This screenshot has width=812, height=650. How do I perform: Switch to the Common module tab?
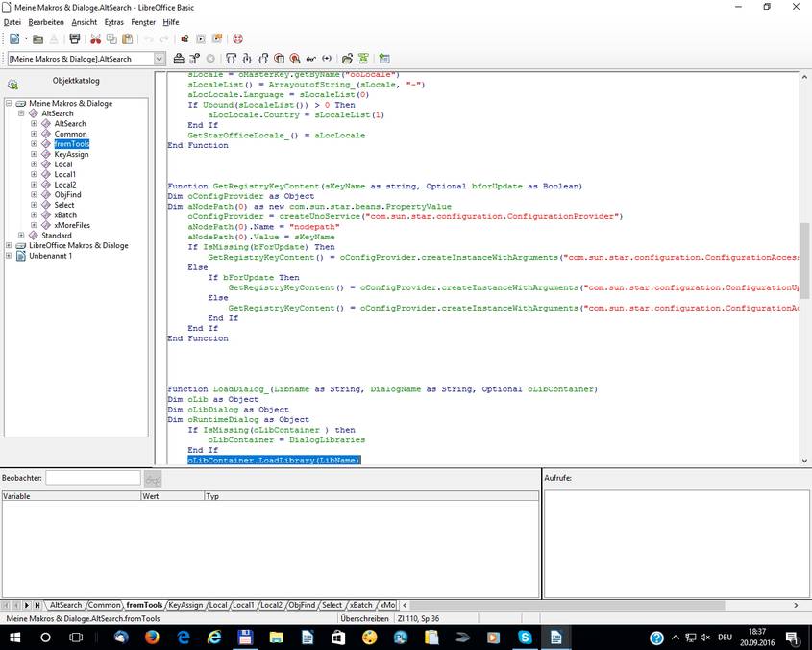[104, 605]
